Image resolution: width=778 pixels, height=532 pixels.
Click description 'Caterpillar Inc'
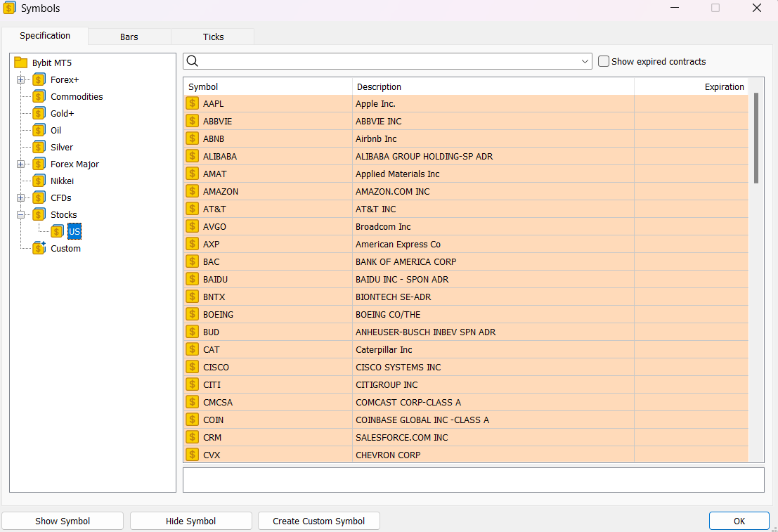click(384, 349)
